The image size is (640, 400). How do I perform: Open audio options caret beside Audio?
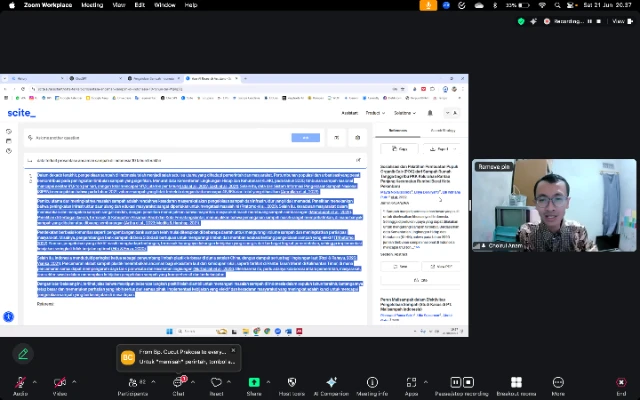[x=35, y=382]
